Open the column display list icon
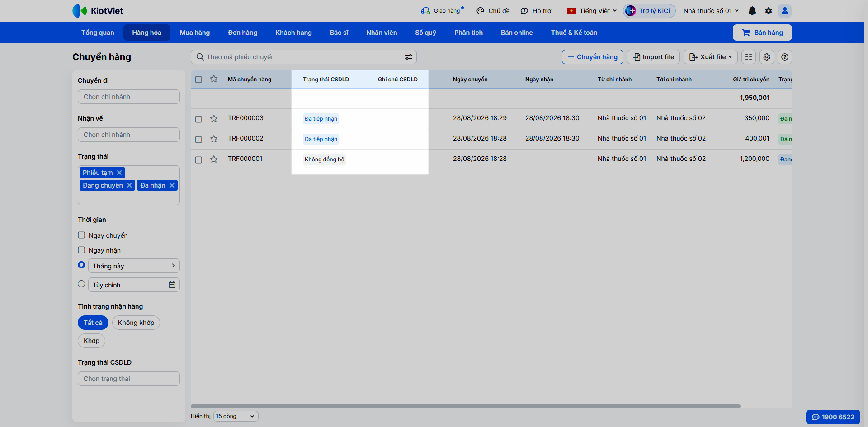 coord(749,57)
